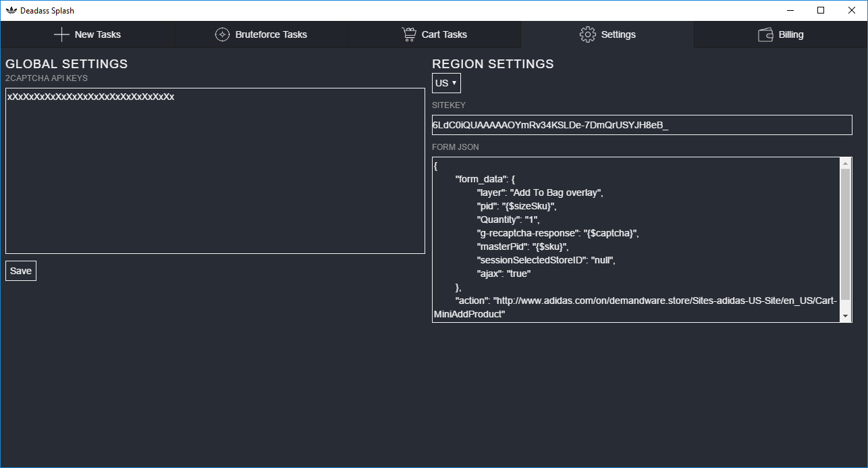Click the Form JSON scrollbar thumb
This screenshot has width=868, height=468.
[x=846, y=234]
